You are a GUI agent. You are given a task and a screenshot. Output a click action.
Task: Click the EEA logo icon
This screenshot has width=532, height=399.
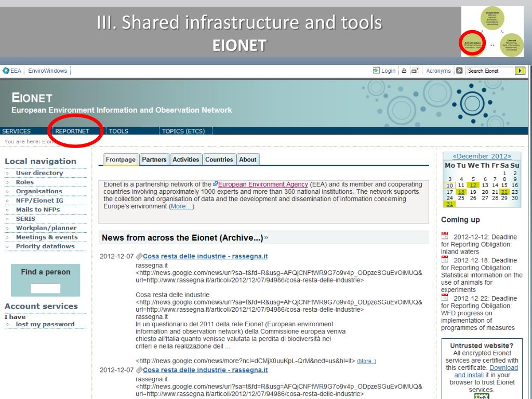[x=6, y=71]
